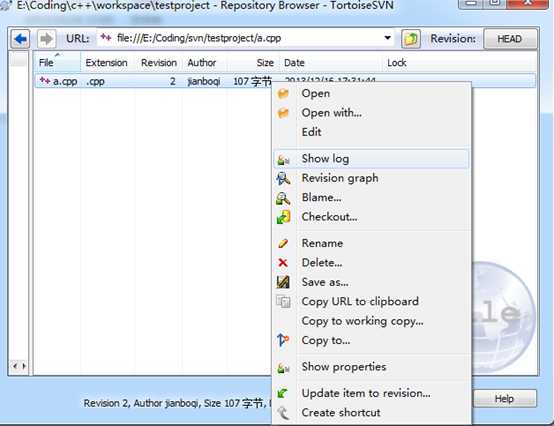Click the Help button
The image size is (554, 426).
[504, 399]
